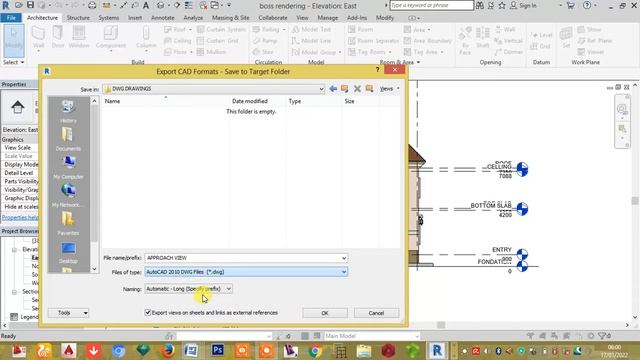The width and height of the screenshot is (640, 360).
Task: Collapse the Elevations node in Project Browser
Action: (x=14, y=249)
